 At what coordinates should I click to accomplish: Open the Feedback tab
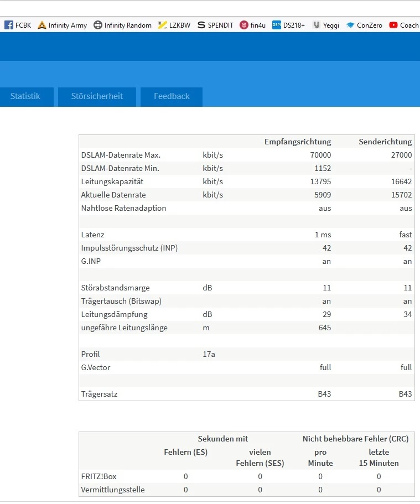(x=172, y=96)
